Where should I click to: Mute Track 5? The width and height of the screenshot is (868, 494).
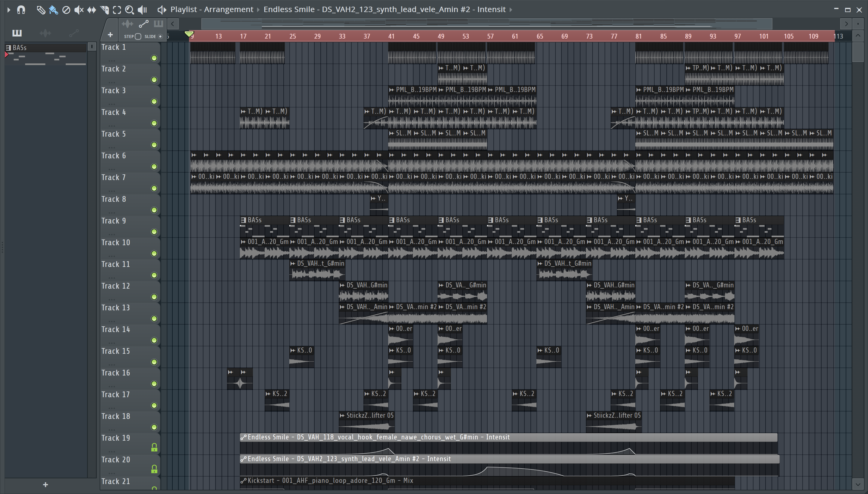click(154, 145)
